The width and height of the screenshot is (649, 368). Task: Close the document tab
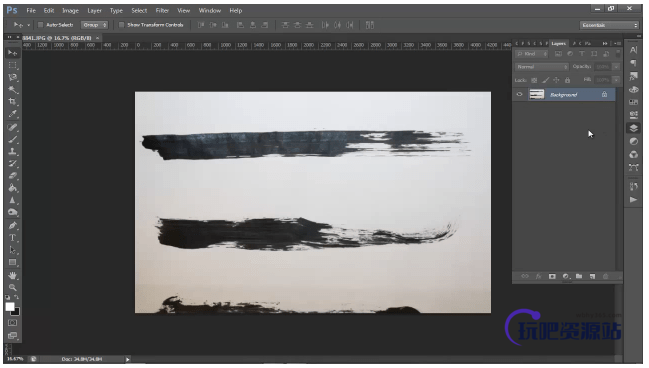pos(98,38)
